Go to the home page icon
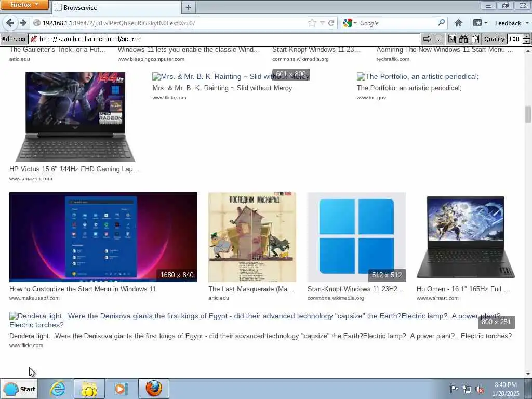 458,23
